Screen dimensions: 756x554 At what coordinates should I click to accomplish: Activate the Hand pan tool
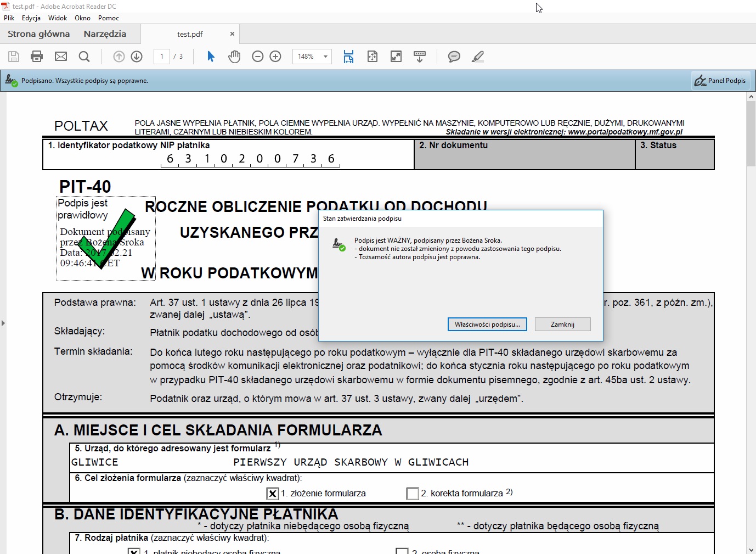(234, 56)
